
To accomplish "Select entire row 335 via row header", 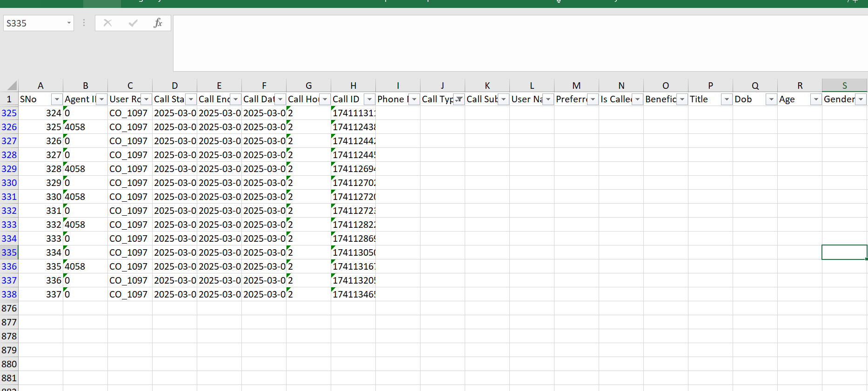I will coord(9,252).
